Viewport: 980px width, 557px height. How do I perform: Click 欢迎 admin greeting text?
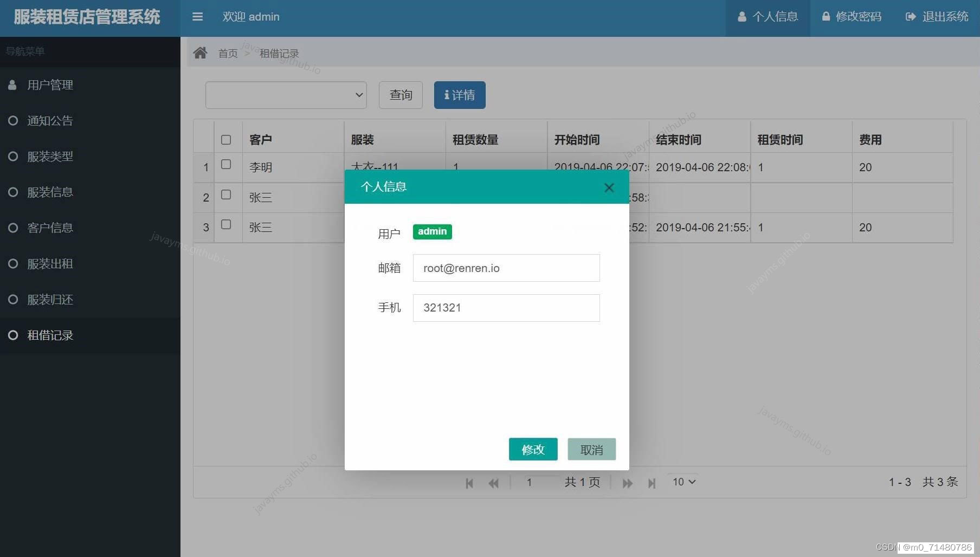251,17
